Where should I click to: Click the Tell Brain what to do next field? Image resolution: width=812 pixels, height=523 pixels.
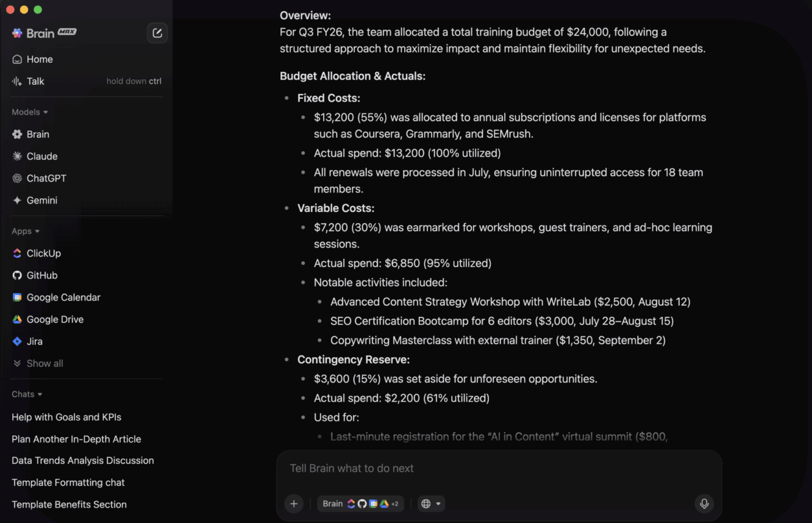pyautogui.click(x=499, y=468)
